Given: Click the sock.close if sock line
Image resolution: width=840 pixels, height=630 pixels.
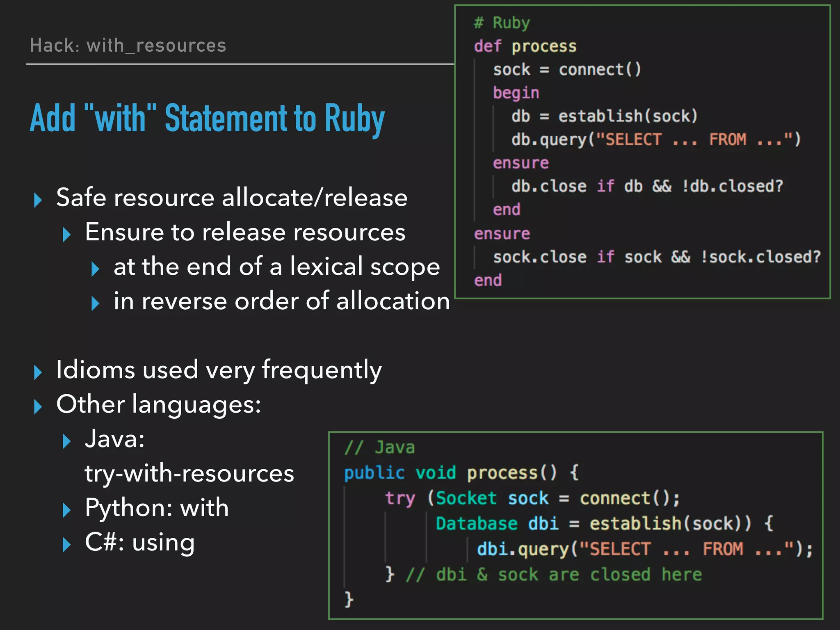Looking at the screenshot, I should click(x=656, y=257).
